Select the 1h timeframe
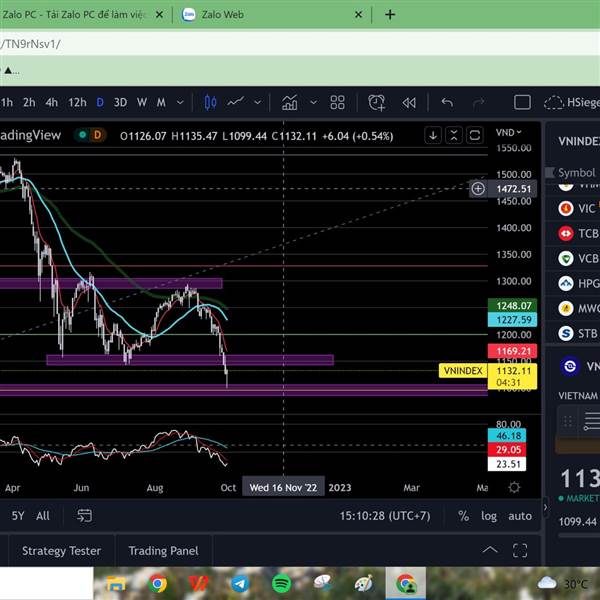Viewport: 600px width, 600px height. (x=7, y=103)
